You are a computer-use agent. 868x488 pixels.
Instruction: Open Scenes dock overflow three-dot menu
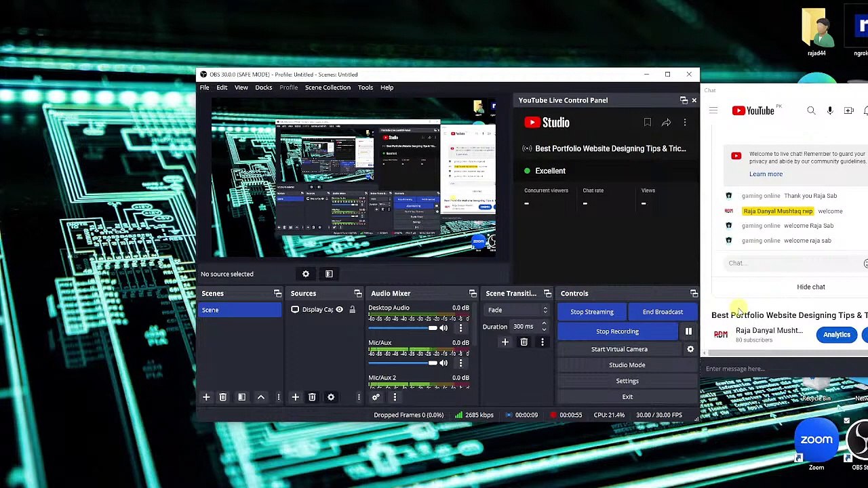pyautogui.click(x=278, y=397)
